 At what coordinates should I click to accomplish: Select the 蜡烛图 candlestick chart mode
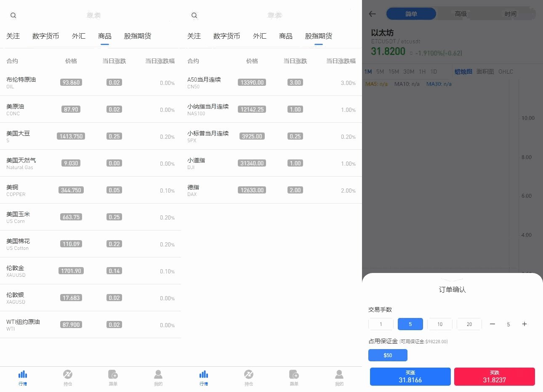(463, 72)
